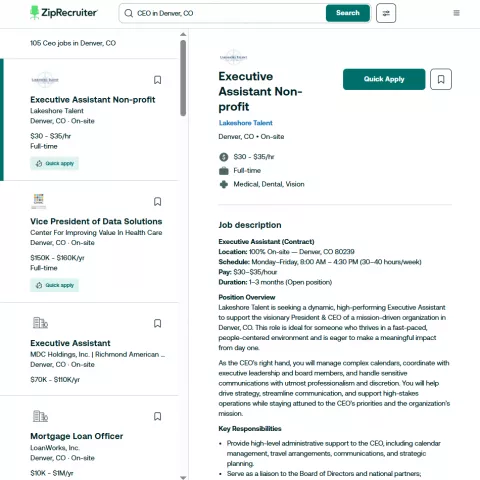This screenshot has width=480, height=480.
Task: Click Lakeshore Talent logo in job detail
Action: coord(233,57)
